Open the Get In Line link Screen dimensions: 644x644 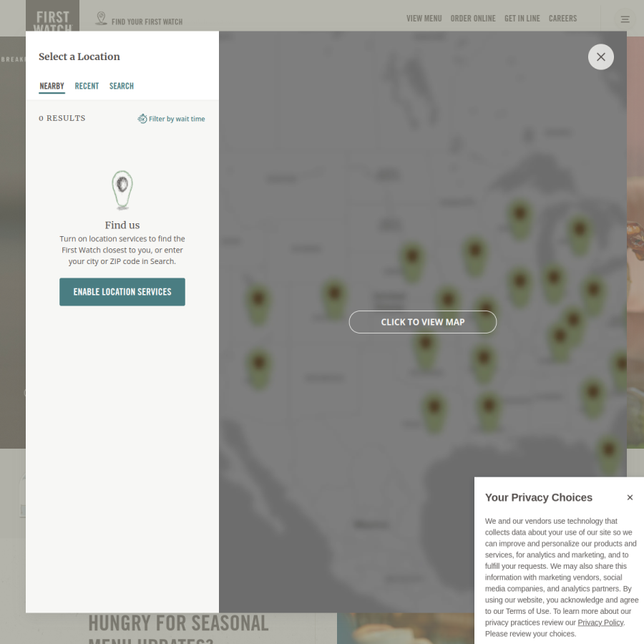[522, 19]
